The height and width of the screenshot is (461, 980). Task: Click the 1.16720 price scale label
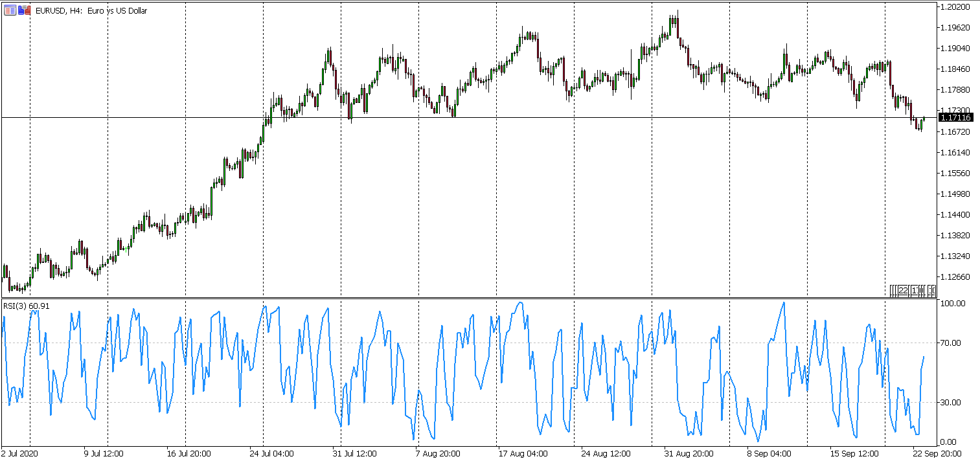tap(955, 131)
